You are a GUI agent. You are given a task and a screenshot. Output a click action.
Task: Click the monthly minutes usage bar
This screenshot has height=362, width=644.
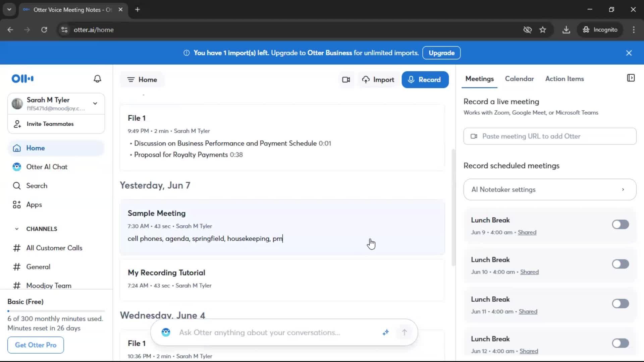(56, 311)
